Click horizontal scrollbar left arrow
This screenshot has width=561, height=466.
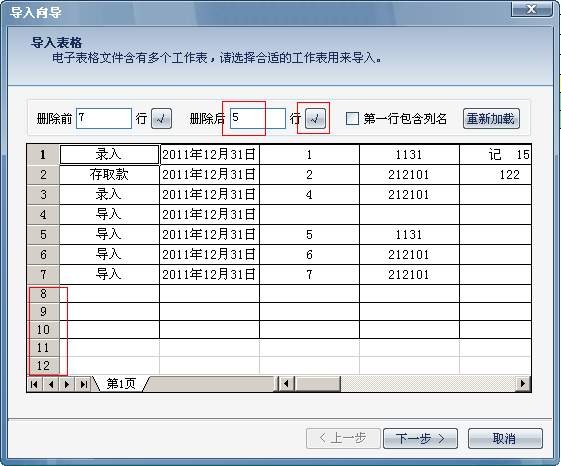tap(286, 384)
